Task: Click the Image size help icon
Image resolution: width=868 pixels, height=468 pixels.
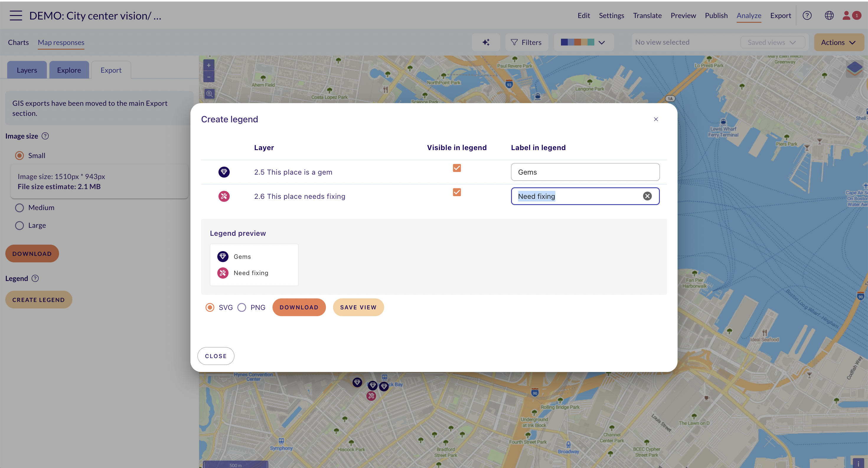Action: click(x=45, y=136)
